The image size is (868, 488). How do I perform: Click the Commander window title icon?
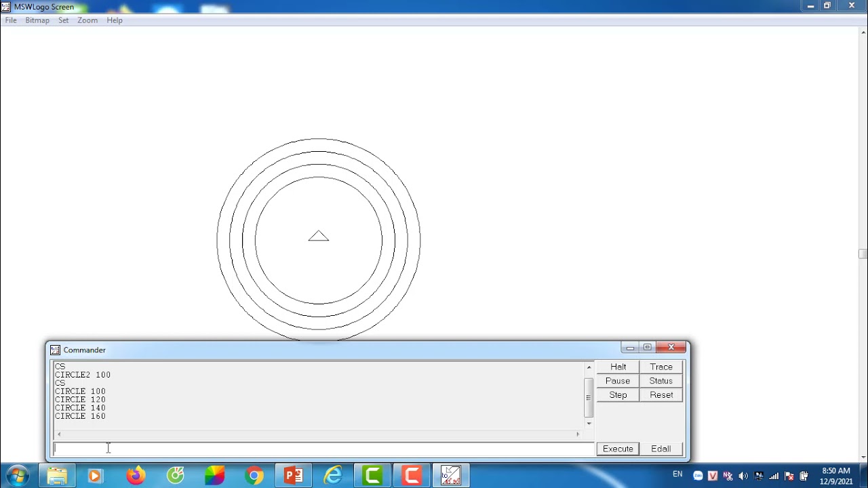click(x=55, y=350)
